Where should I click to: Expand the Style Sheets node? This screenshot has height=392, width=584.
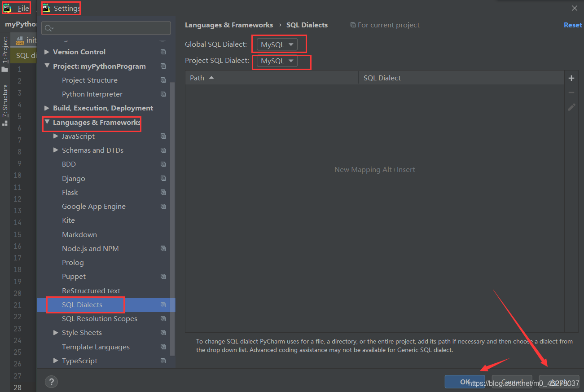pyautogui.click(x=56, y=332)
